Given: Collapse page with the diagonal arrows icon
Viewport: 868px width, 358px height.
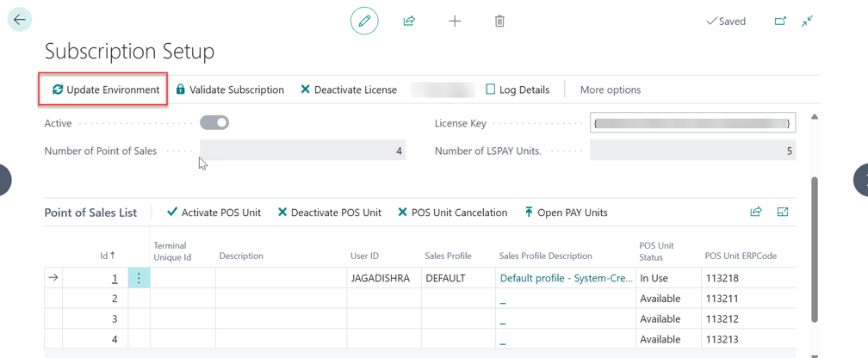Looking at the screenshot, I should 807,21.
